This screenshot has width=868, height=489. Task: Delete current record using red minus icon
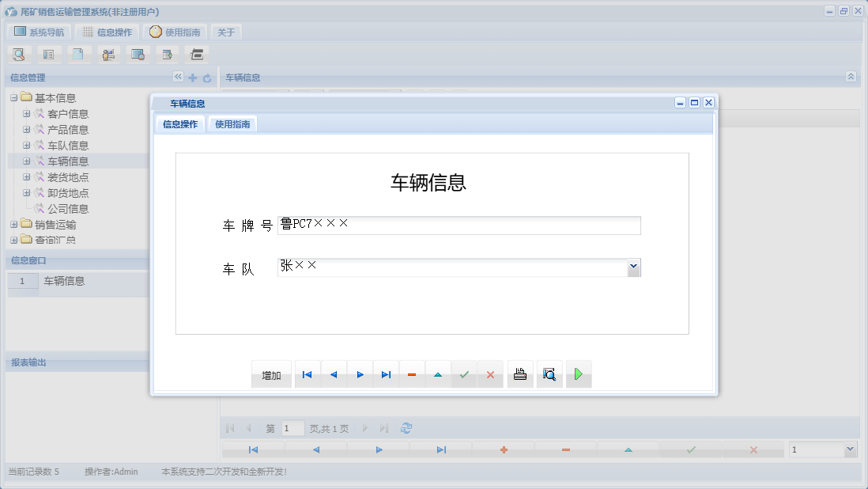point(412,373)
